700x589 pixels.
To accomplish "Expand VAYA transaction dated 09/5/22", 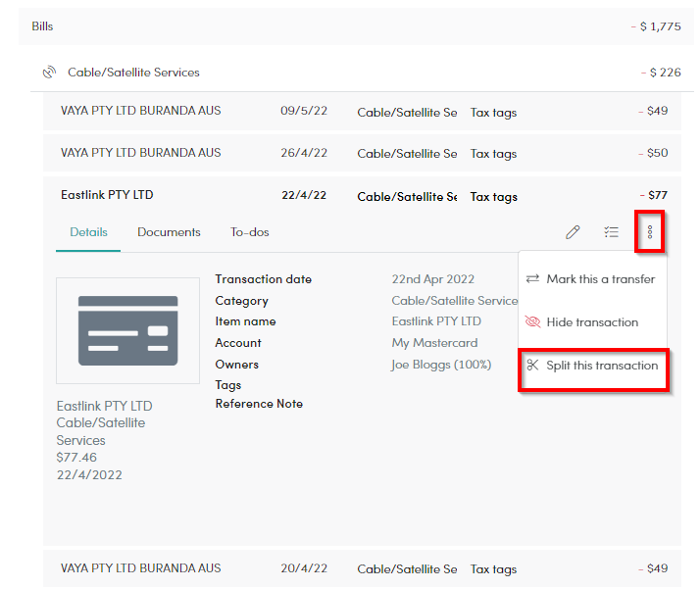I will coord(362,111).
